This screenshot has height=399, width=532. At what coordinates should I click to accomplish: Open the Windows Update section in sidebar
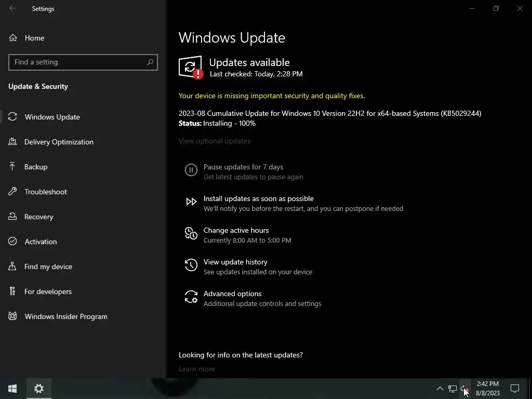(x=52, y=117)
